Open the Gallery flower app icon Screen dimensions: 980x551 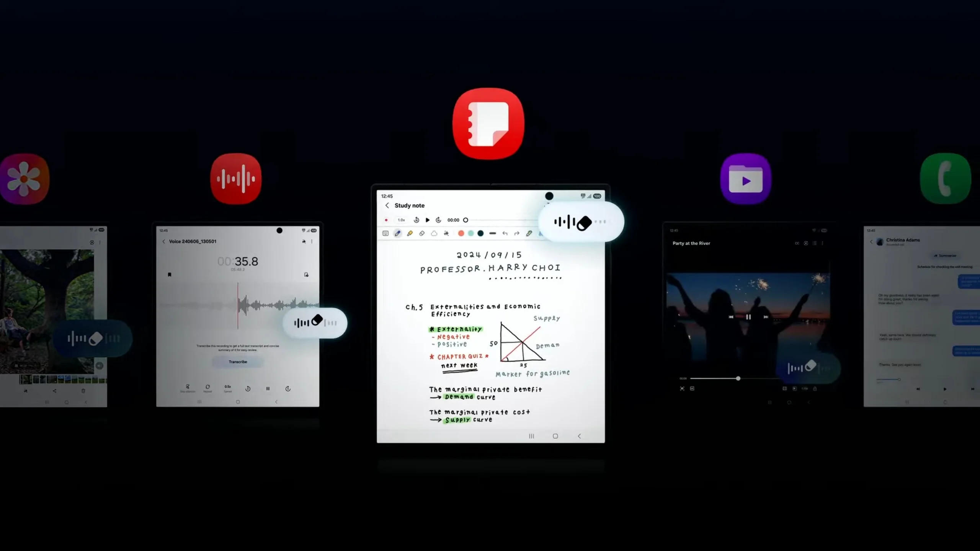click(24, 179)
